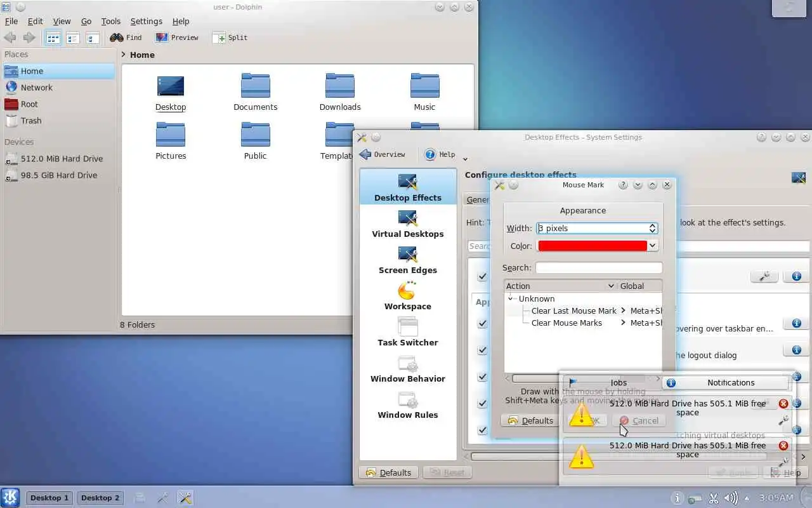
Task: Open Workspace settings module
Action: click(408, 296)
